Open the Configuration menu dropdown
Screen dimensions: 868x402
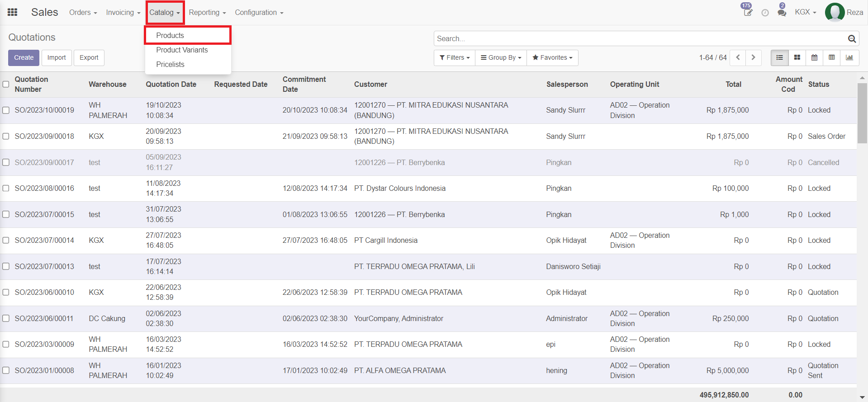pyautogui.click(x=259, y=13)
